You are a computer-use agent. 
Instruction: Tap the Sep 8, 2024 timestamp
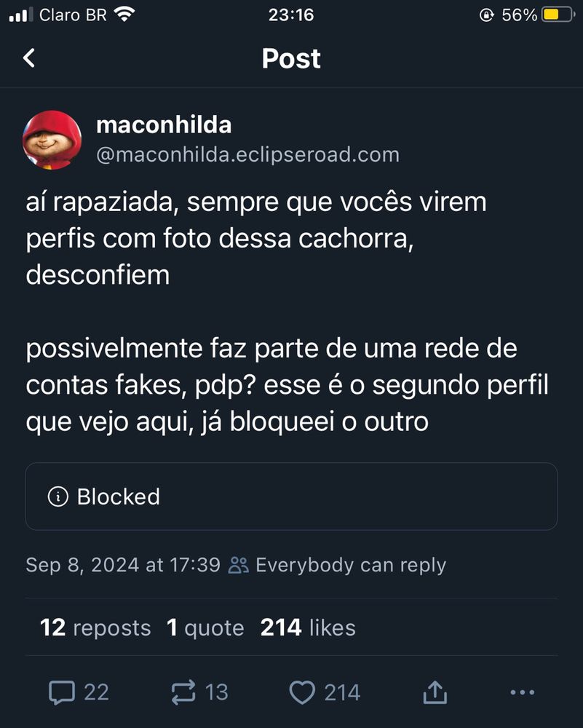pos(122,565)
